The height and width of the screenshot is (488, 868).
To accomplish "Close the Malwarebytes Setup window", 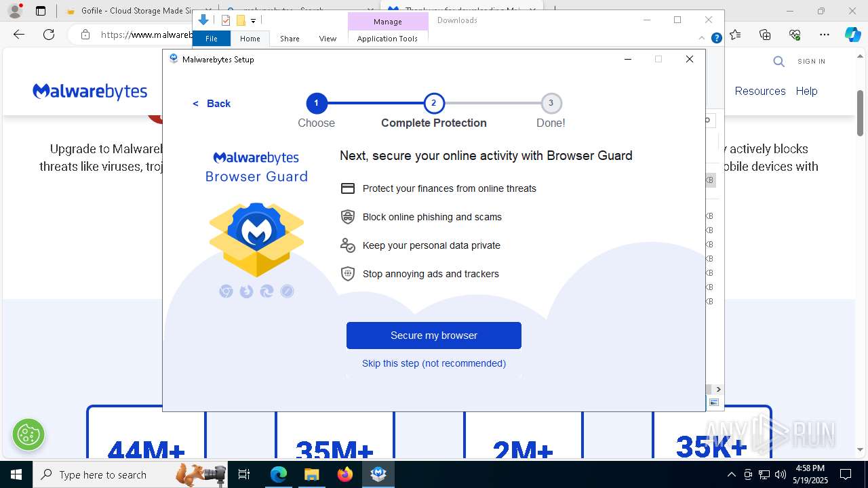I will pyautogui.click(x=690, y=59).
